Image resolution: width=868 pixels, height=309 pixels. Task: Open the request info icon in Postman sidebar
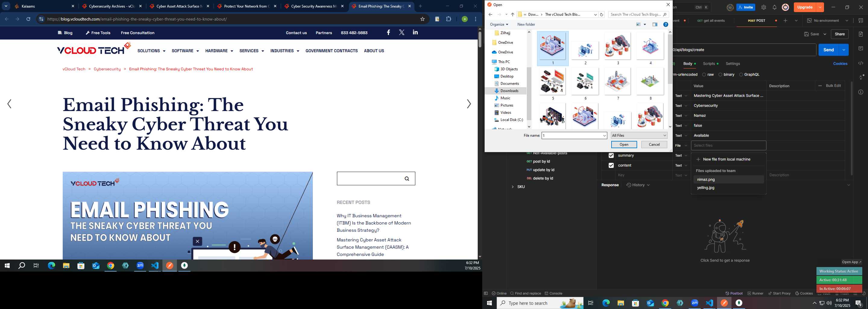pos(860,92)
